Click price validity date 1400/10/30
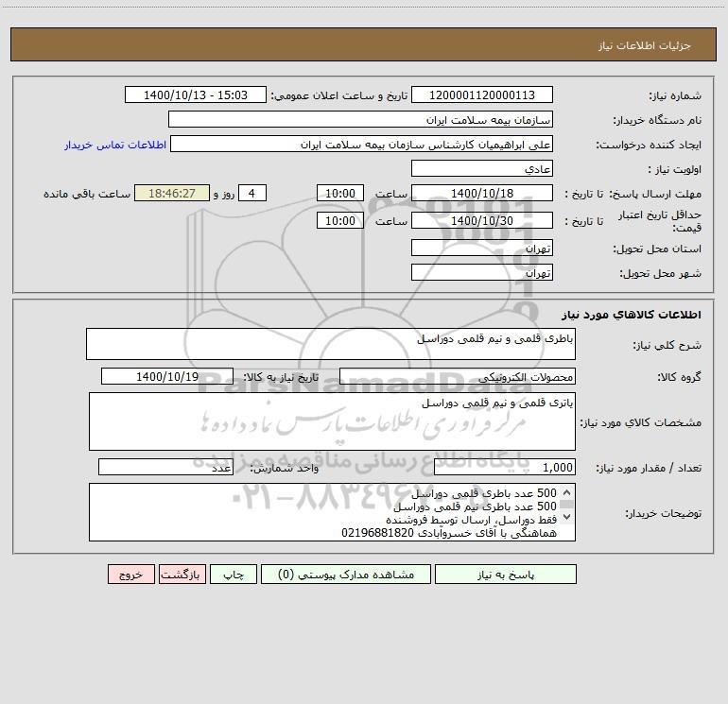Screen dimensions: 728x704 (482, 220)
